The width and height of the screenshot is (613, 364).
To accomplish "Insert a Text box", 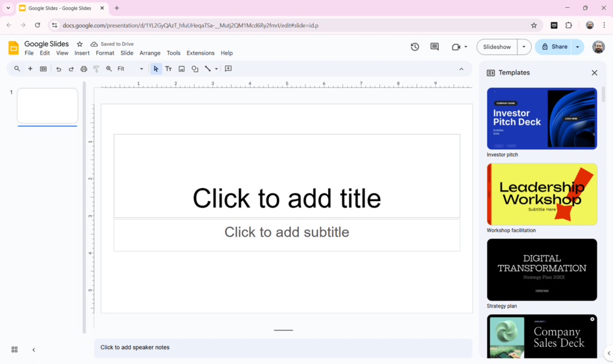I will [168, 68].
